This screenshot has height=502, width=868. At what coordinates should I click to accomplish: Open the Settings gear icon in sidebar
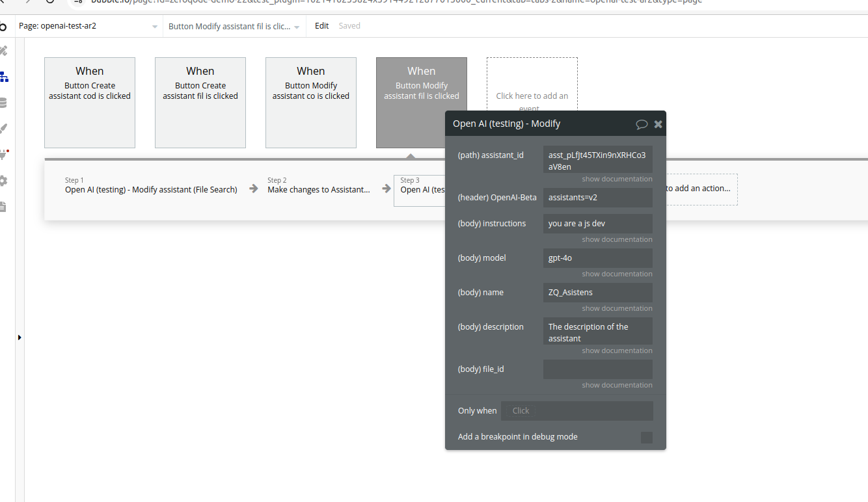click(x=3, y=181)
